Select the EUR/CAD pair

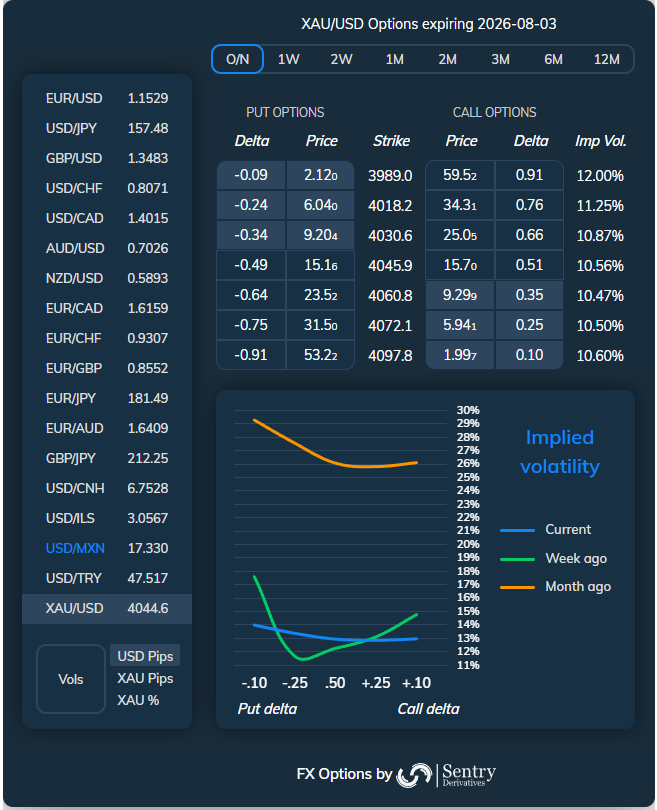[107, 308]
